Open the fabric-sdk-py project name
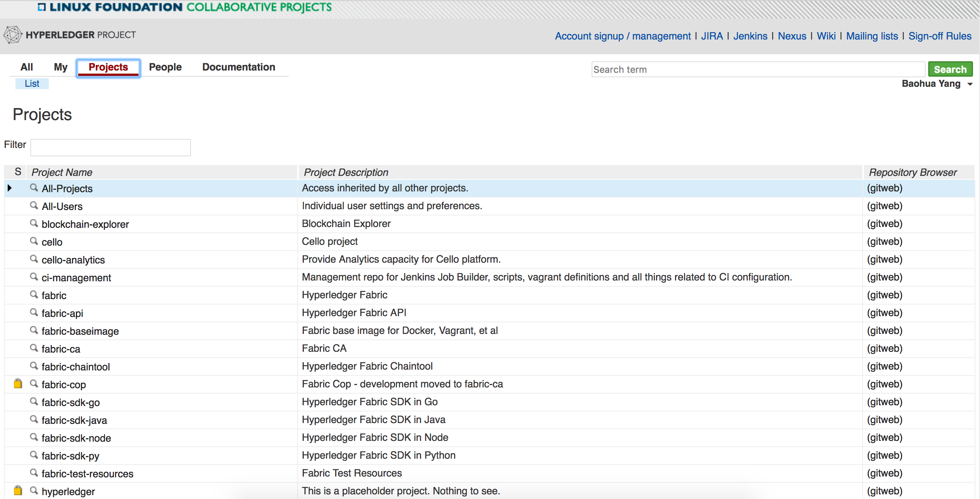980x499 pixels. tap(70, 456)
